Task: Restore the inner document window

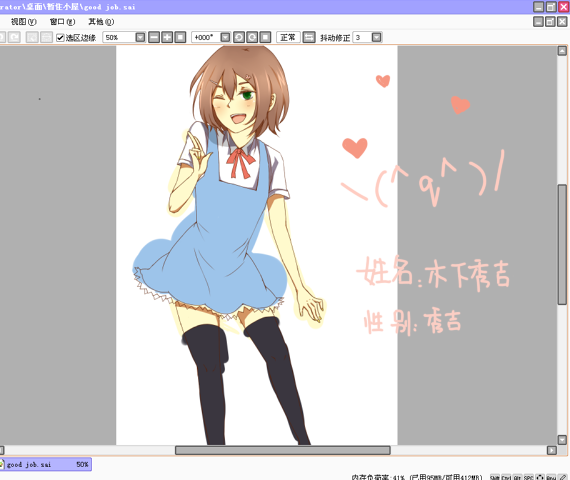Action: point(550,21)
